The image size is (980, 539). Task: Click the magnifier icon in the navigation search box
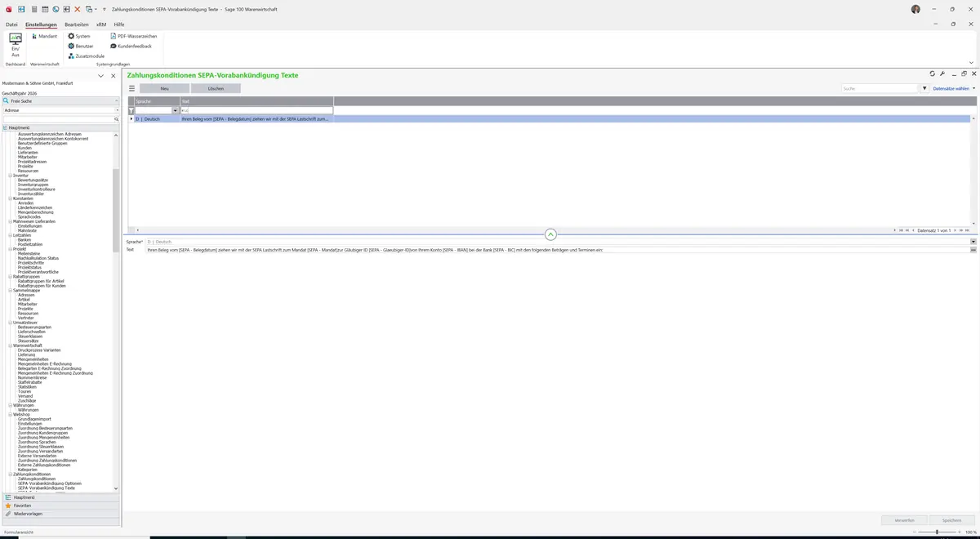coord(116,119)
